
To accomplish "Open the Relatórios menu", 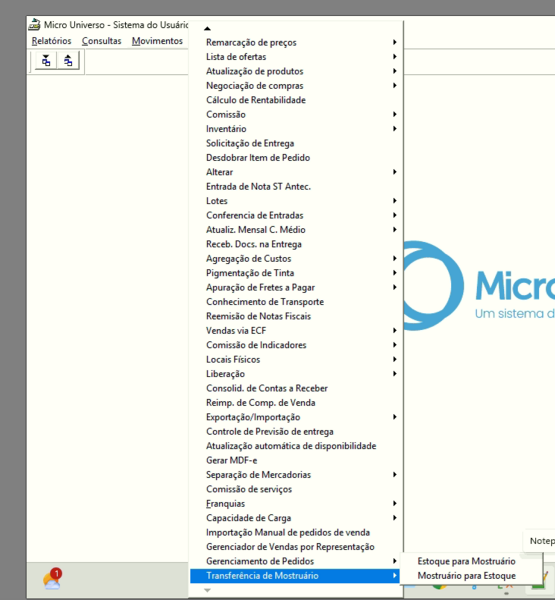I will pyautogui.click(x=51, y=41).
